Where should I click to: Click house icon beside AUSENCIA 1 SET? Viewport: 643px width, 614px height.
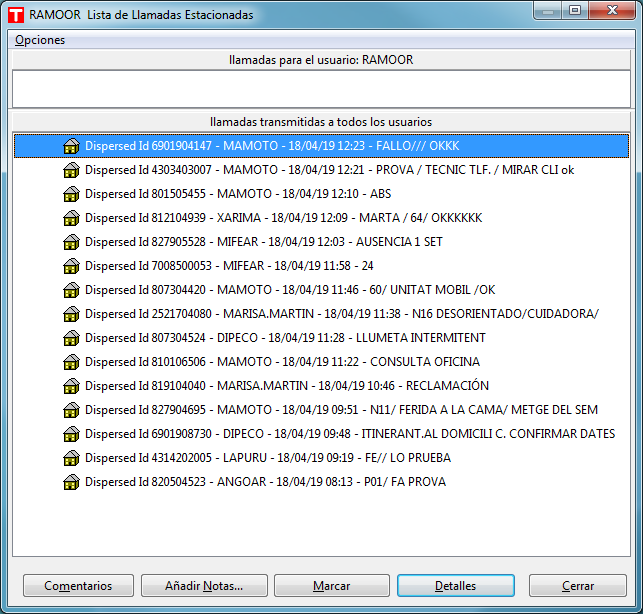tap(71, 242)
